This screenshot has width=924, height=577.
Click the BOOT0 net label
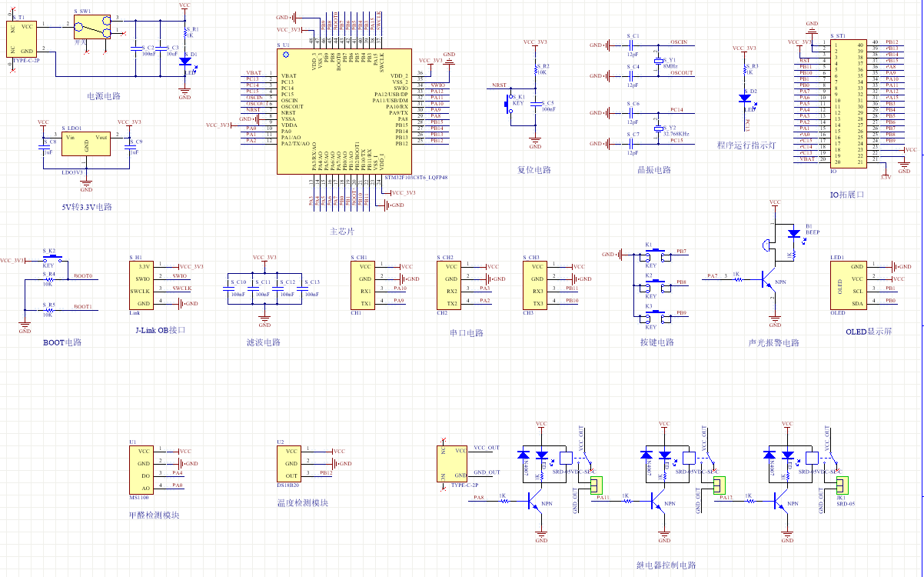pos(83,275)
